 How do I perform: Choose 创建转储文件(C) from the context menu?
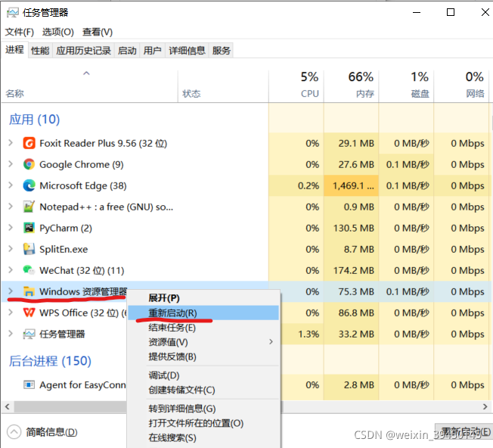pyautogui.click(x=203, y=390)
